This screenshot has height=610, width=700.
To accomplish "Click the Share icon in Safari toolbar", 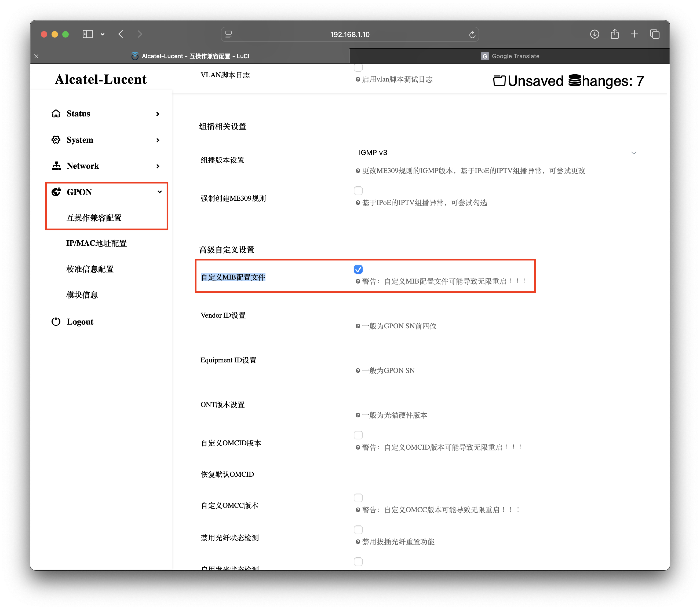I will tap(614, 34).
